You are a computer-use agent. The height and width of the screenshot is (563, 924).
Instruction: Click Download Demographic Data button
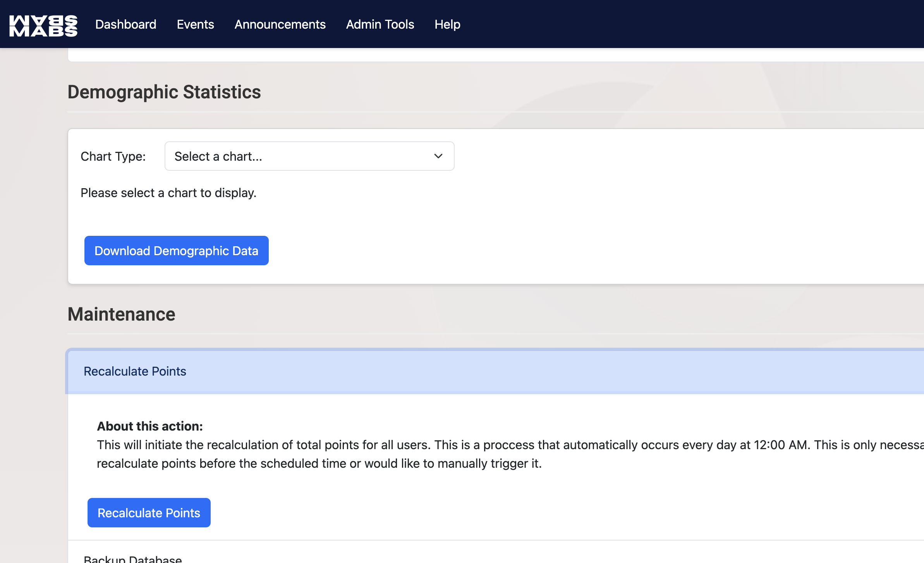(x=176, y=251)
